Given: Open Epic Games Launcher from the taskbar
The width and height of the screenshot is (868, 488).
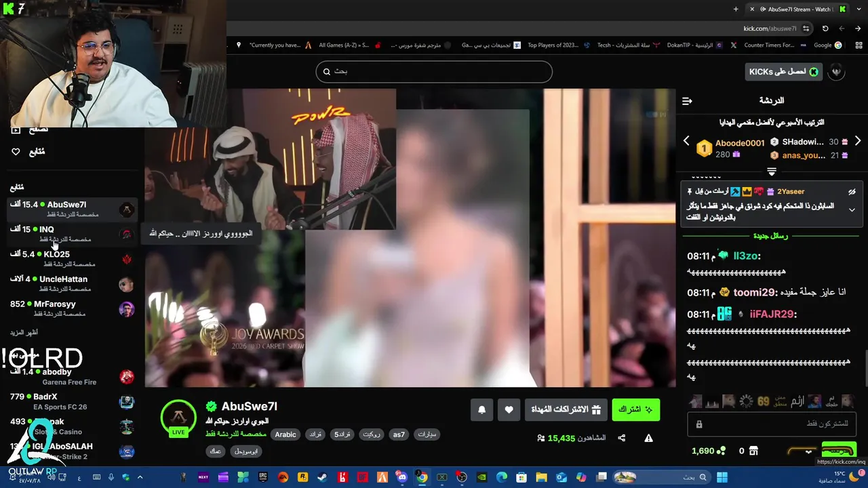Looking at the screenshot, I should 263,477.
